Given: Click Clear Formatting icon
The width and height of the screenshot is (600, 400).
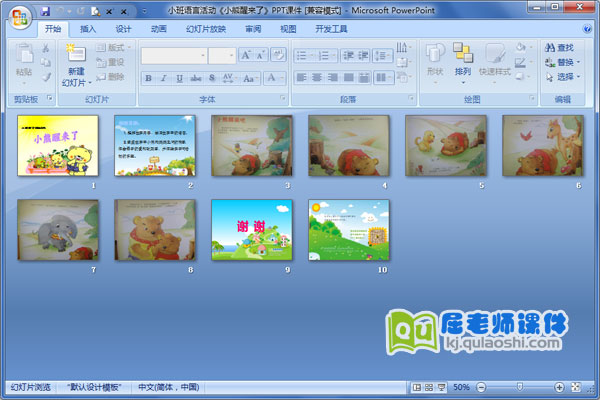Looking at the screenshot, I should [278, 55].
